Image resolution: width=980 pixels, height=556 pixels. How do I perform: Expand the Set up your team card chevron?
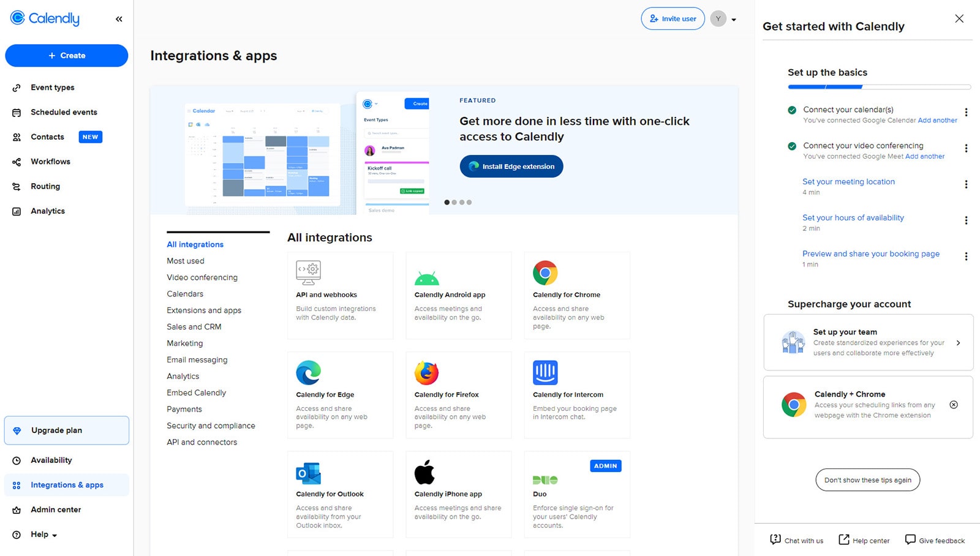point(958,343)
